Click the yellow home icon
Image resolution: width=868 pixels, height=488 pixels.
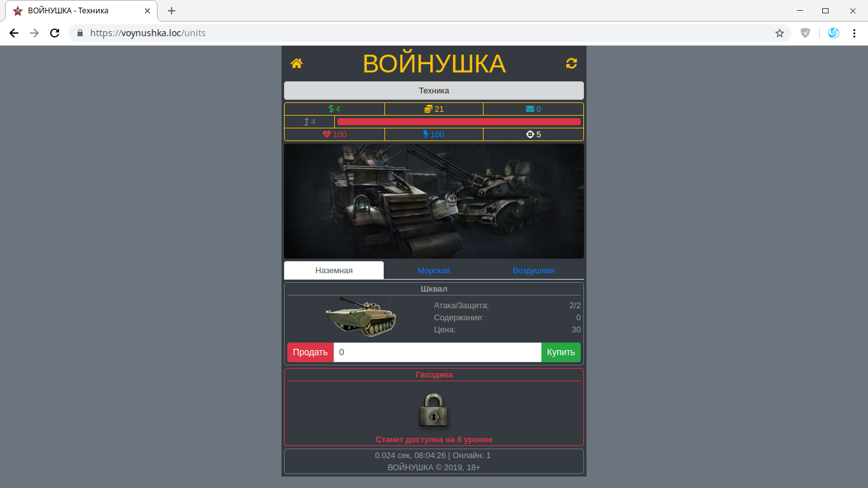pyautogui.click(x=296, y=64)
